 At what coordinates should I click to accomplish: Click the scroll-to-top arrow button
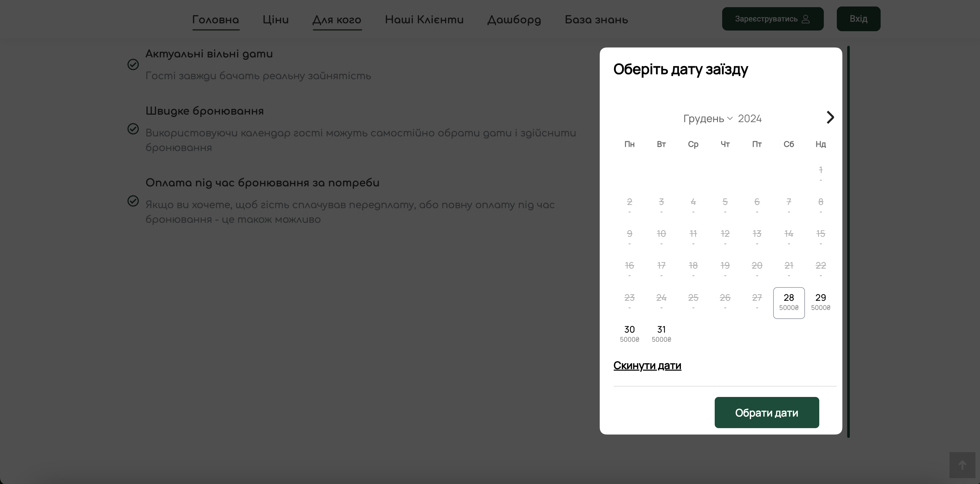pyautogui.click(x=962, y=465)
